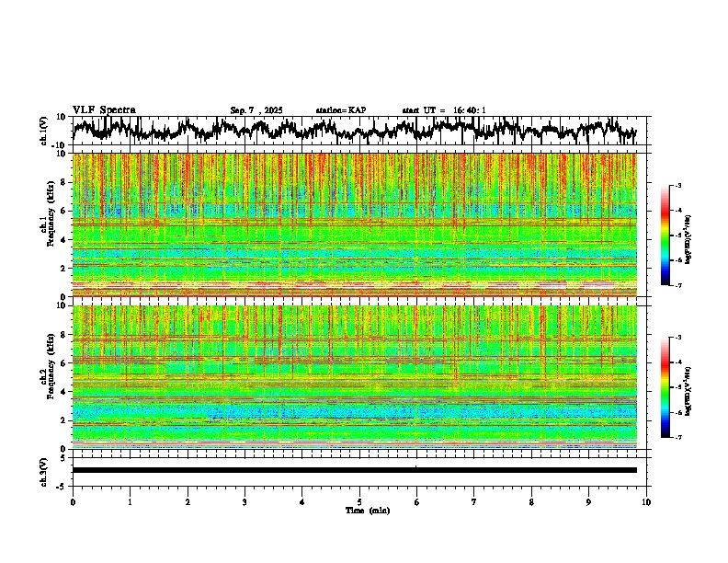Click the ch.2 color scale bar
Viewport: 728px width, 563px height.
pos(665,387)
